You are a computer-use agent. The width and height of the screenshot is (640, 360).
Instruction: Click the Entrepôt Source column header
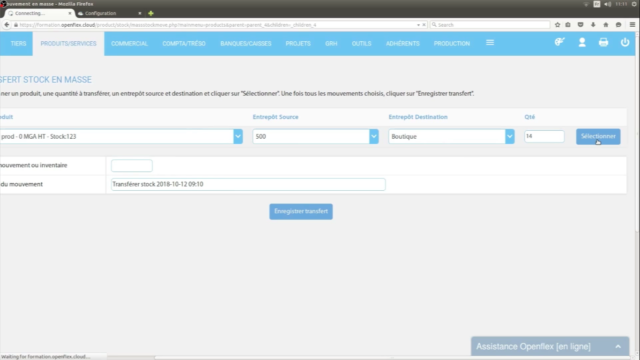276,117
